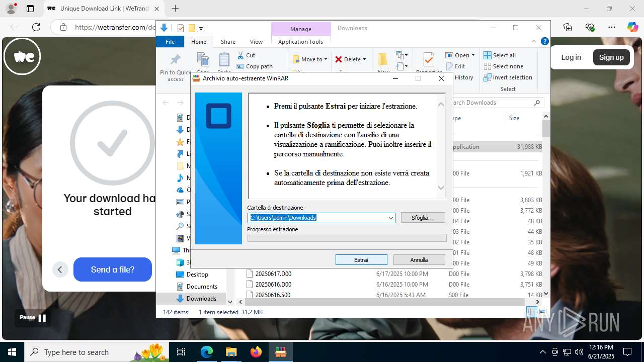Screen dimensions: 644x362
Task: Click Sign up on WeTransfer page
Action: [x=611, y=57]
